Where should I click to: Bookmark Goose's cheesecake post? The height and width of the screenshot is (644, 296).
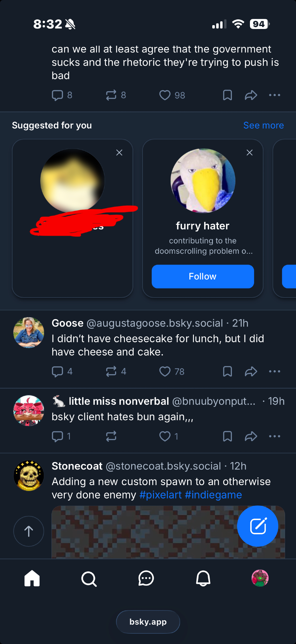coord(227,372)
